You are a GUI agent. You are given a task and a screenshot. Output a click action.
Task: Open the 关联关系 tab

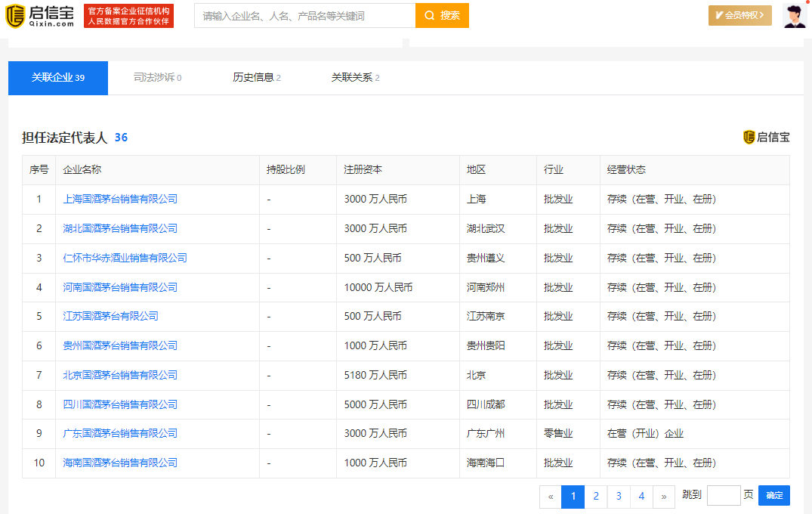pos(355,78)
